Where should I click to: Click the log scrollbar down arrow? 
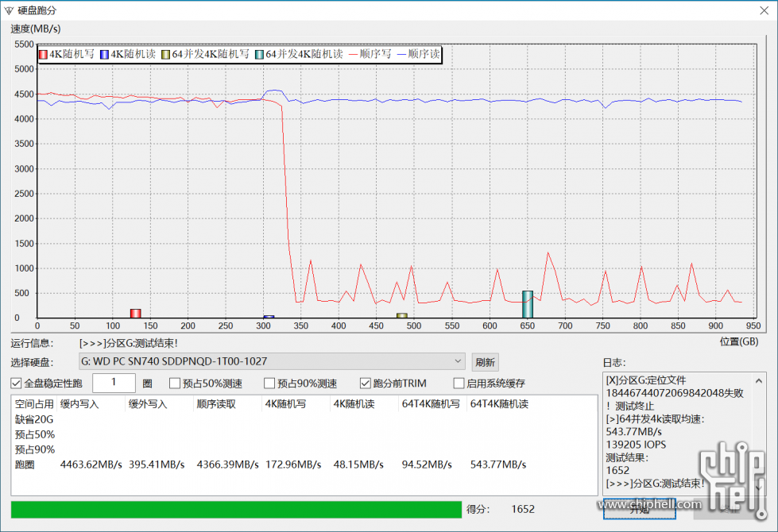click(x=759, y=488)
